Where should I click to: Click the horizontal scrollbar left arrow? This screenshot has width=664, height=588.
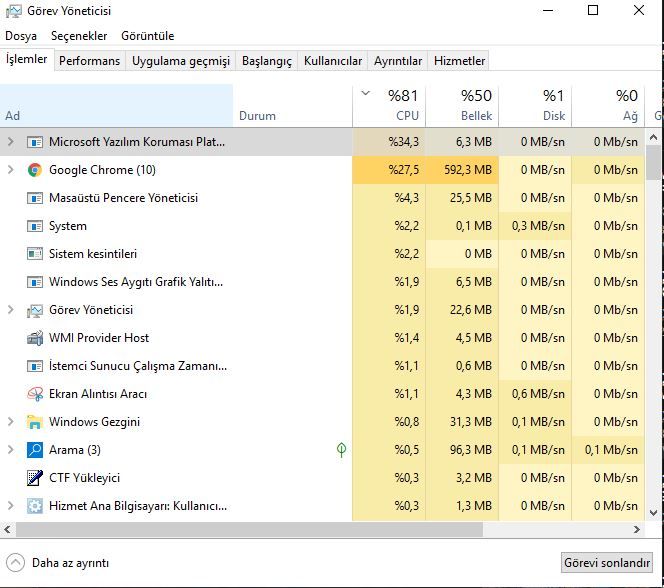click(7, 529)
